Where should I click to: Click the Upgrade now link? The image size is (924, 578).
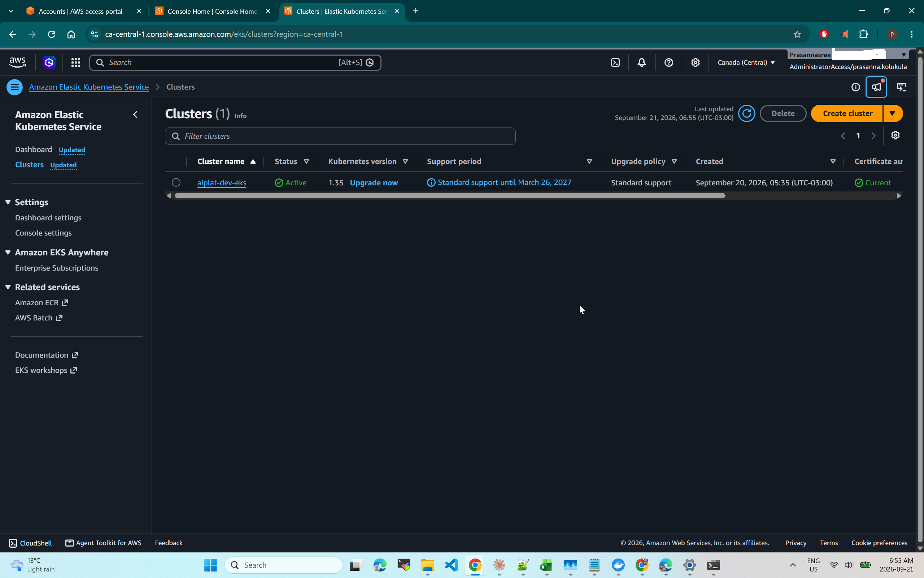point(374,183)
